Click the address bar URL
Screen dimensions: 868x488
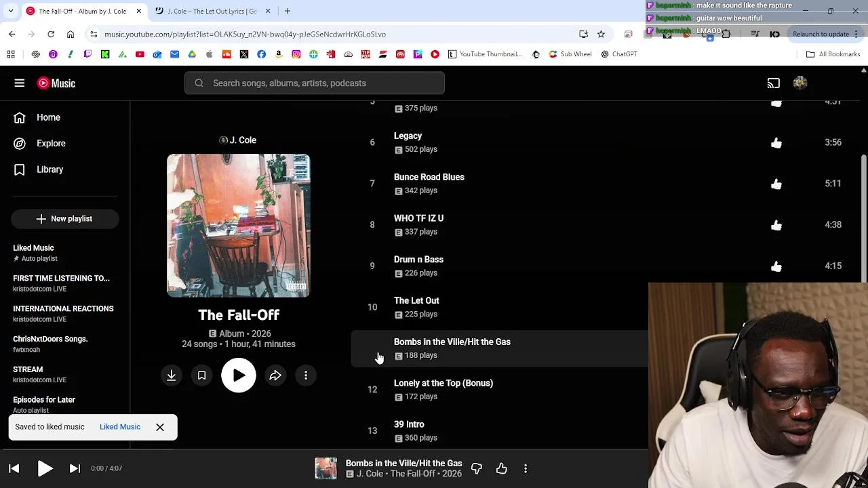[245, 34]
